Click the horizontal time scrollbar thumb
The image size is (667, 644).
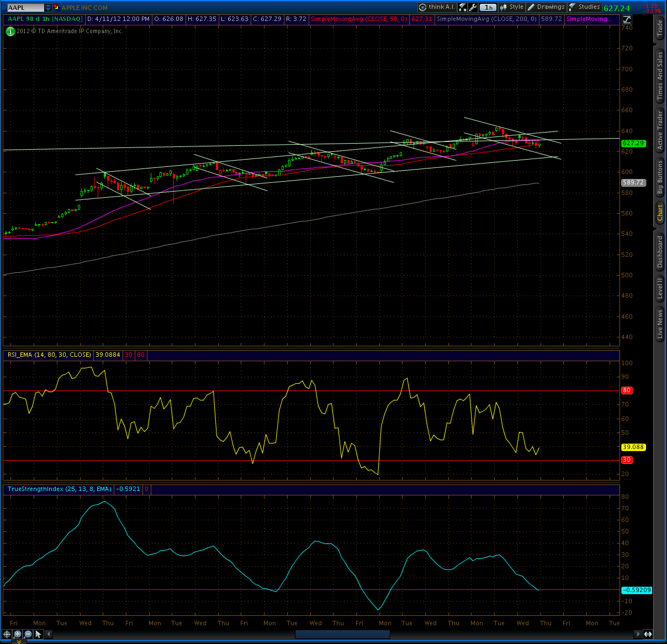(342, 634)
